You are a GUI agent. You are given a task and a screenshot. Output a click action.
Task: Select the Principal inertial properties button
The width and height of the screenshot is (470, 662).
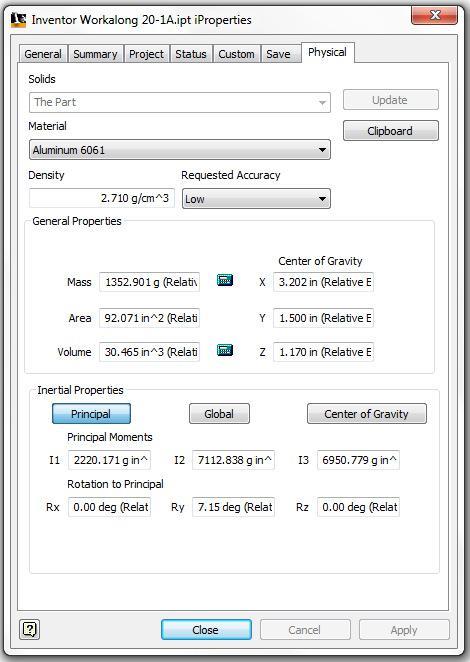[x=91, y=414]
